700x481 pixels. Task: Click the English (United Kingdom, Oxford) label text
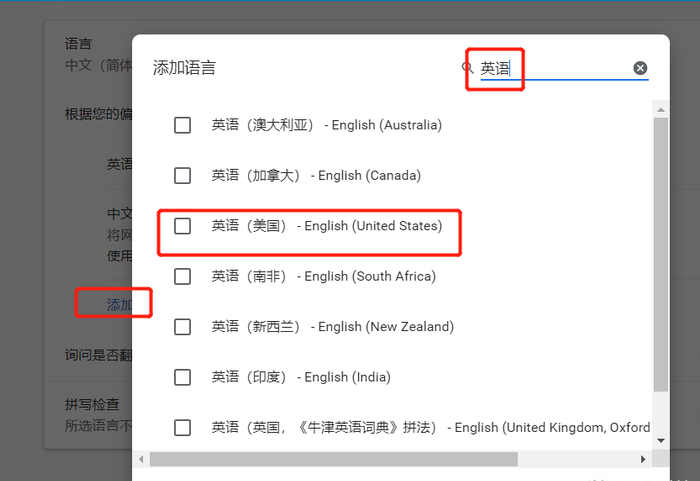431,428
